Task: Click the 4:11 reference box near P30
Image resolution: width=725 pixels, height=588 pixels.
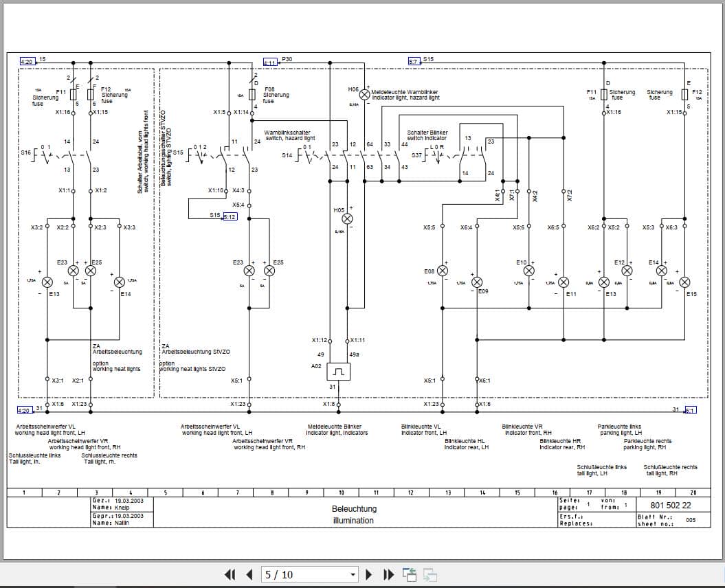Action: 271,60
